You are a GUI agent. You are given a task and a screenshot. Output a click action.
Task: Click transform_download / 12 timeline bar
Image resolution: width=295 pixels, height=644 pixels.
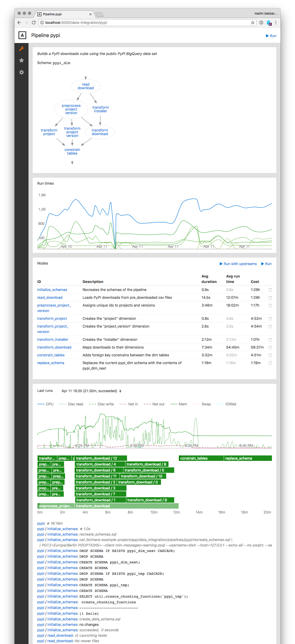[101, 458]
